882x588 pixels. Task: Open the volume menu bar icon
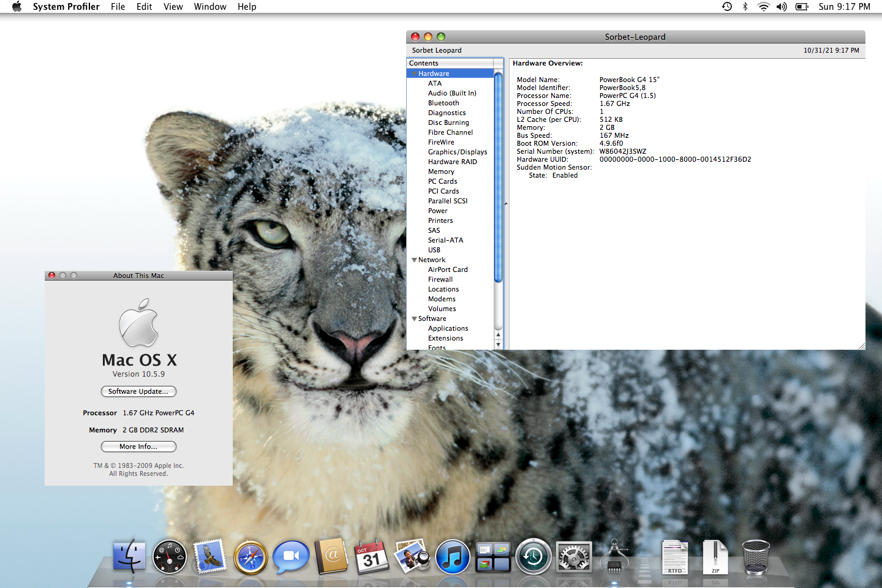[782, 7]
